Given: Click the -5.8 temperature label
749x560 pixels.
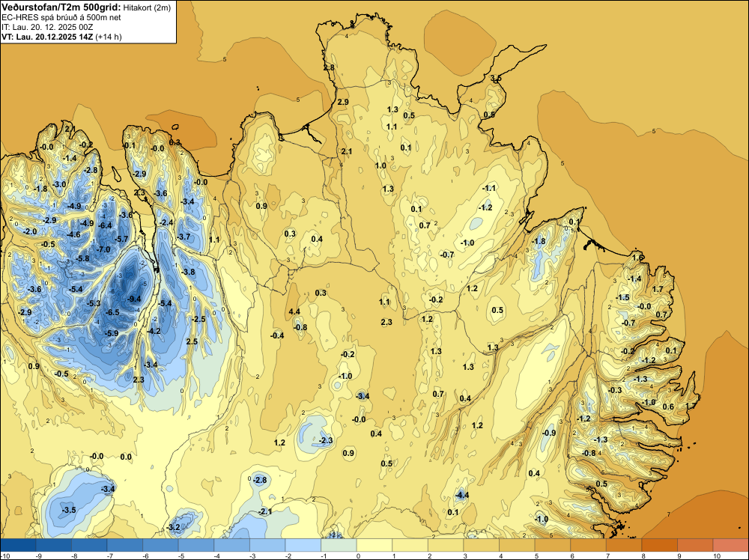Looking at the screenshot, I should [82, 258].
